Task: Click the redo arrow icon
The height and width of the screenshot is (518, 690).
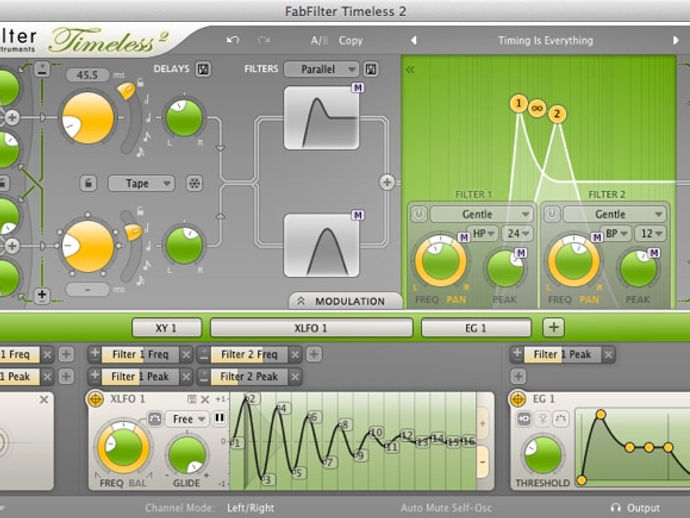Action: [263, 40]
